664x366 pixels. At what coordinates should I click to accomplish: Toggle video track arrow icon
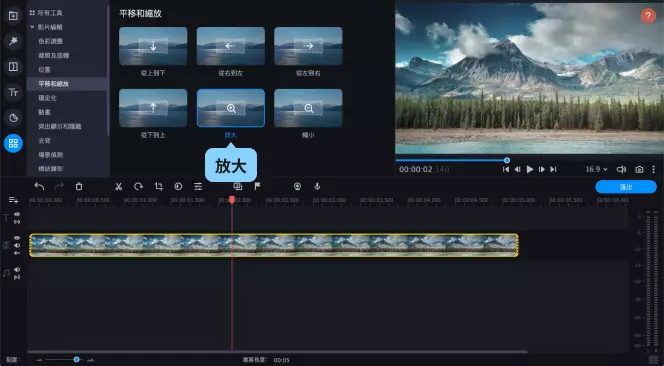pyautogui.click(x=17, y=253)
